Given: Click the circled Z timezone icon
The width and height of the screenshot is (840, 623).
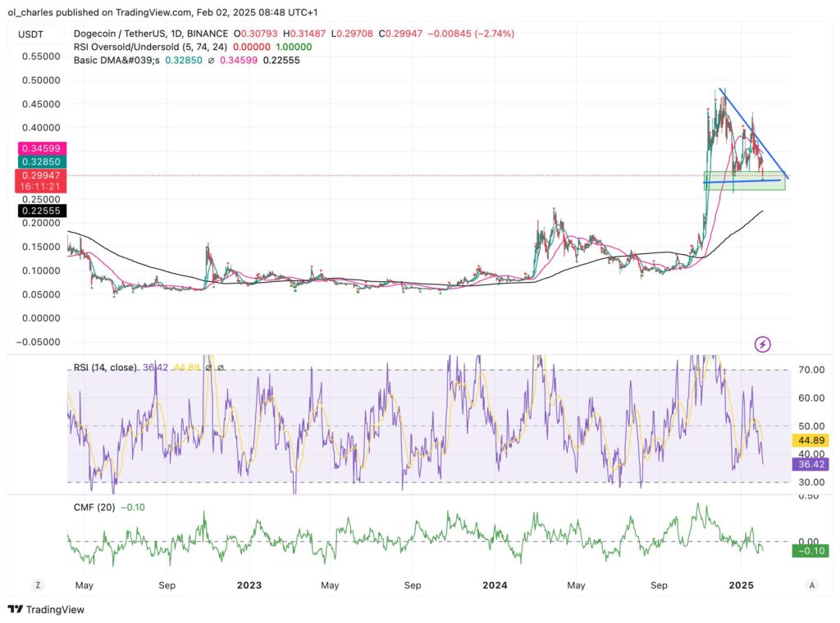Looking at the screenshot, I should tap(38, 584).
